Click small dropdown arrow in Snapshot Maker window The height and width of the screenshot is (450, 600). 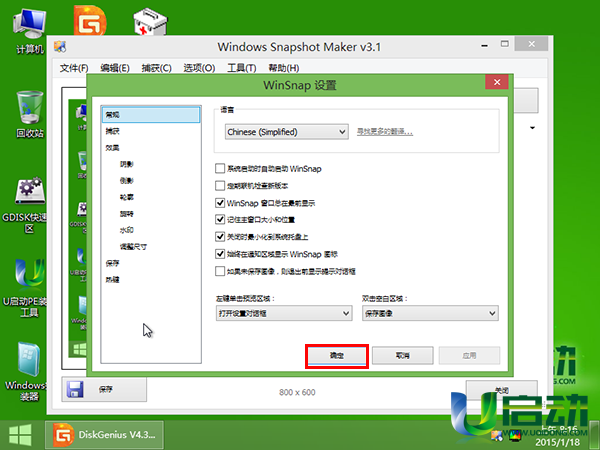point(532,127)
